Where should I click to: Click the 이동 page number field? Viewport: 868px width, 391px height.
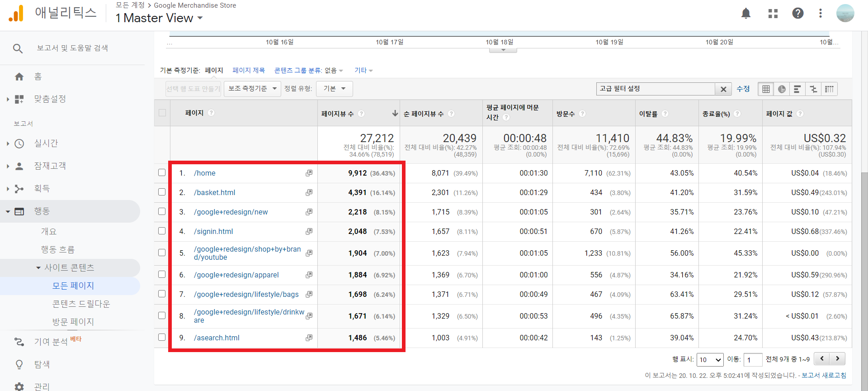tap(753, 360)
